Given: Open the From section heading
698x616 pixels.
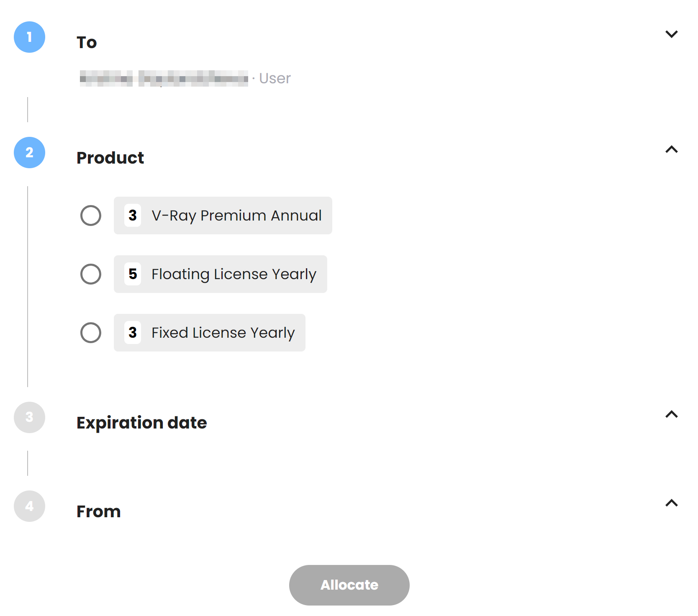Looking at the screenshot, I should pos(99,511).
